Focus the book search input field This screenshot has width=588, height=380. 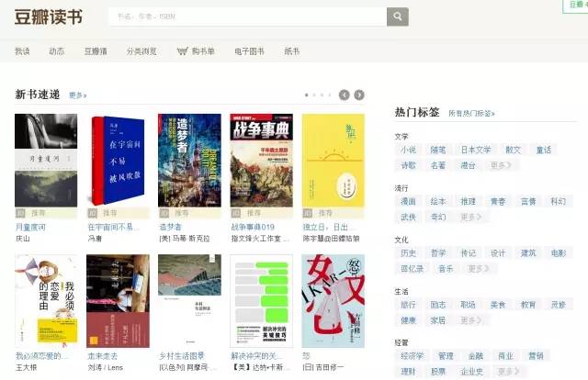tap(248, 17)
